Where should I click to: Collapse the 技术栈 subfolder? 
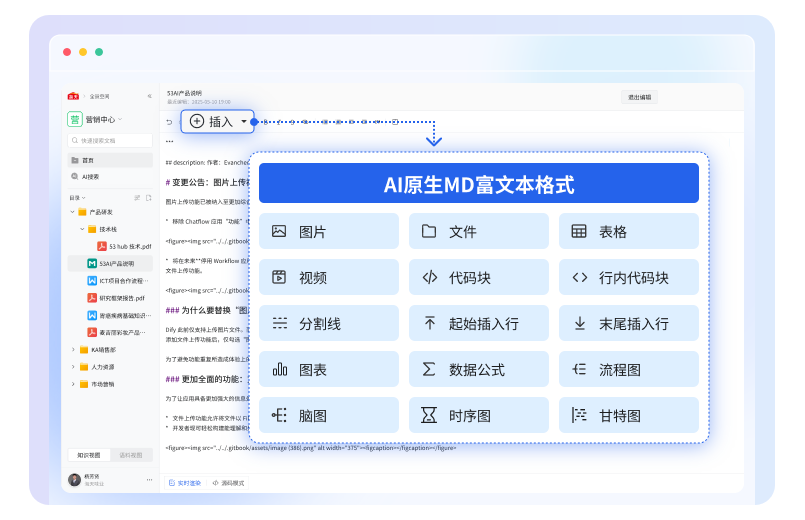[x=83, y=229]
